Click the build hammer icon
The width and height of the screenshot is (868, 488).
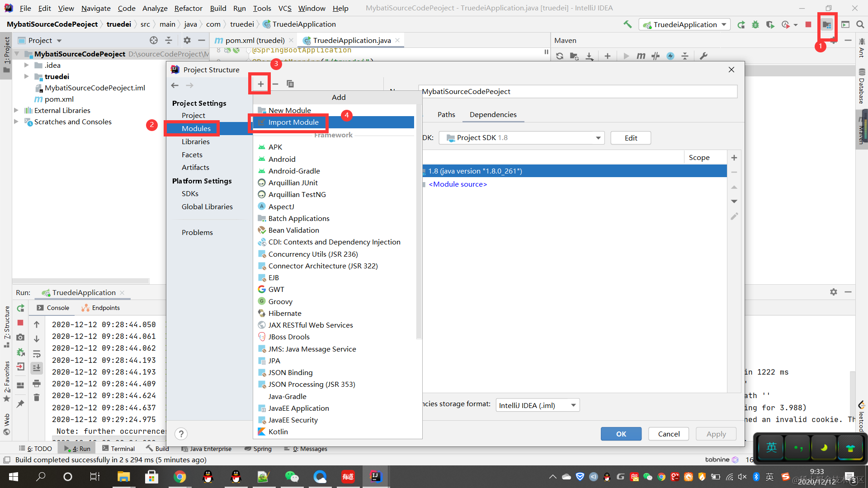[x=627, y=24]
